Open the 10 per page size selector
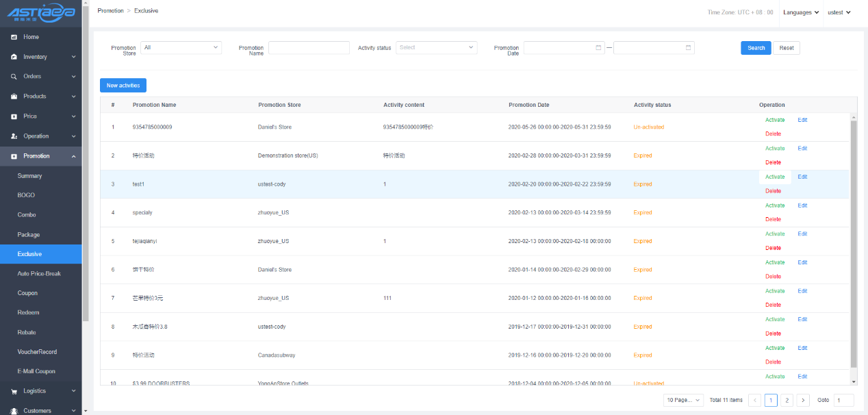The width and height of the screenshot is (868, 415). click(x=683, y=400)
